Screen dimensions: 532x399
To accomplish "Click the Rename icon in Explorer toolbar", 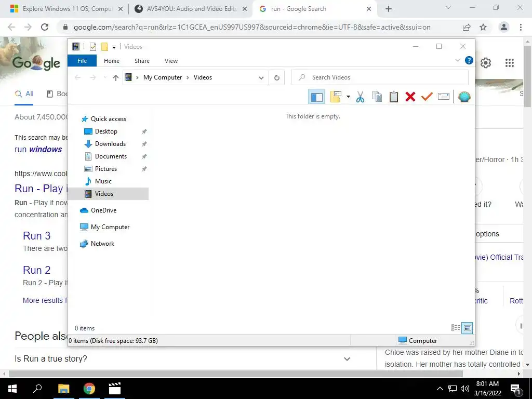I will (x=444, y=97).
